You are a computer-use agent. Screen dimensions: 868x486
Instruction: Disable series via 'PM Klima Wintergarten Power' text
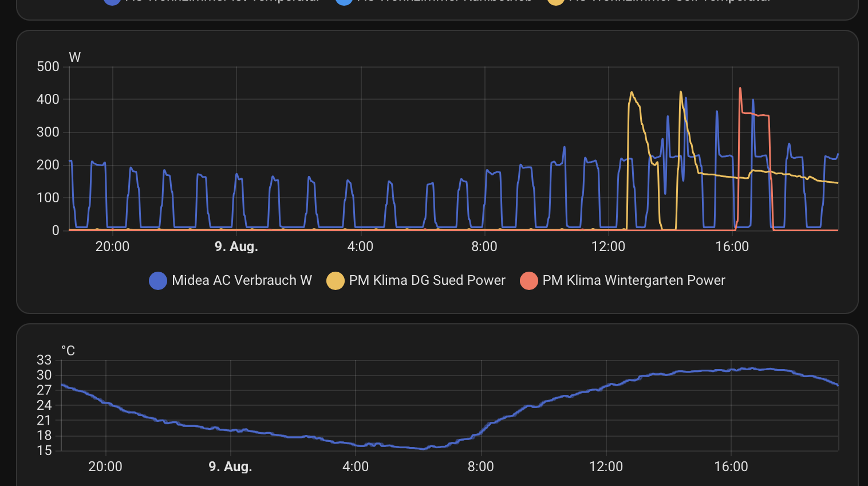[x=634, y=280]
